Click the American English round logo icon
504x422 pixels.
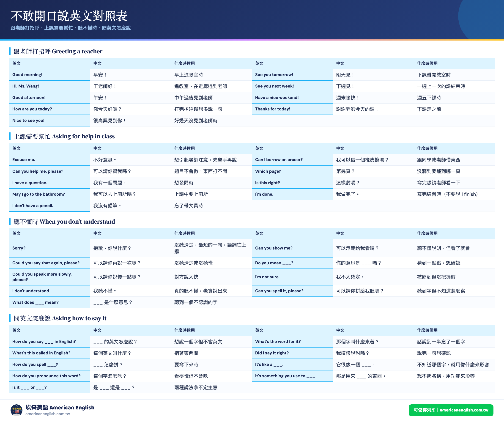[16, 410]
